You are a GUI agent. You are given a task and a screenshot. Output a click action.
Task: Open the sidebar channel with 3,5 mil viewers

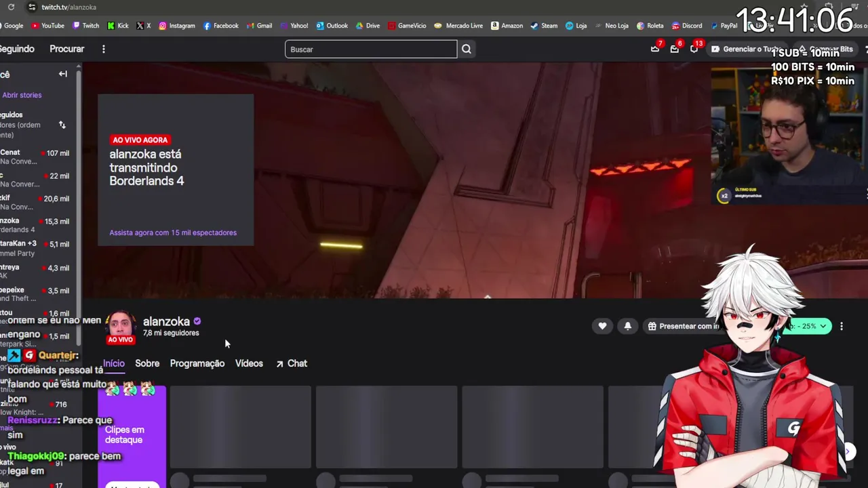(35, 294)
